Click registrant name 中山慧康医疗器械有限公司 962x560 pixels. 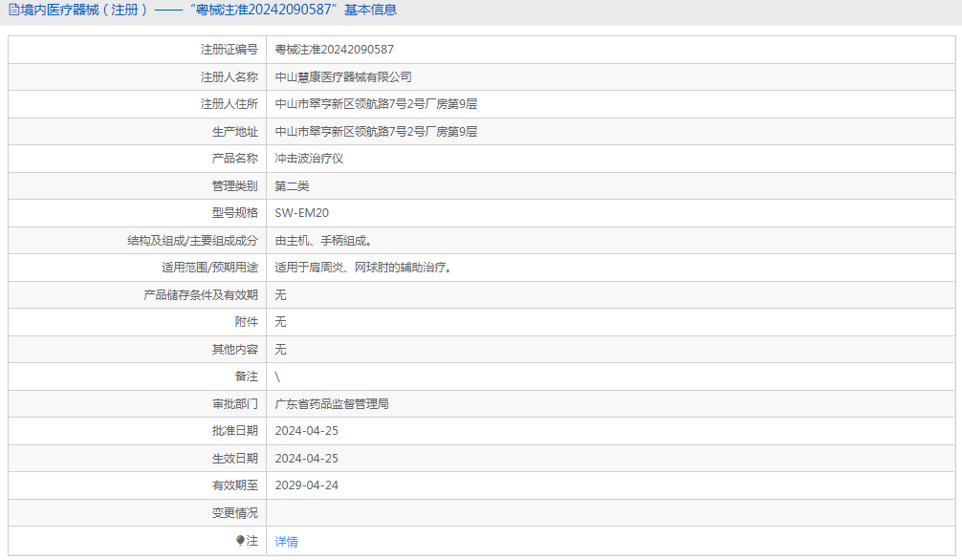coord(343,77)
